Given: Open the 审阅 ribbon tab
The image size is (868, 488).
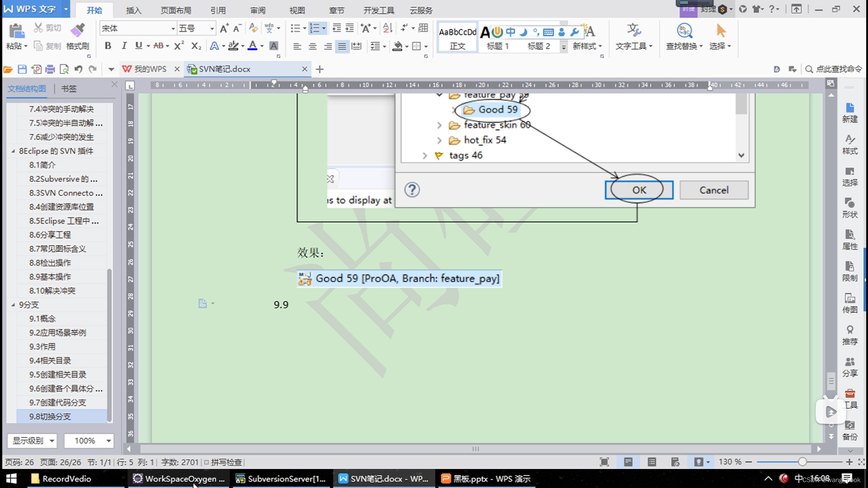Looking at the screenshot, I should 258,10.
